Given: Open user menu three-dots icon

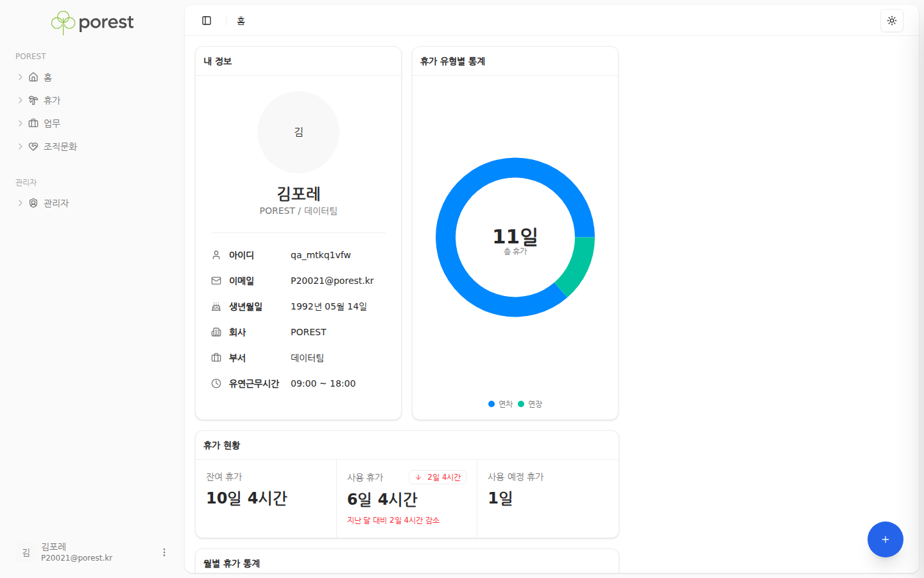Looking at the screenshot, I should (x=164, y=552).
